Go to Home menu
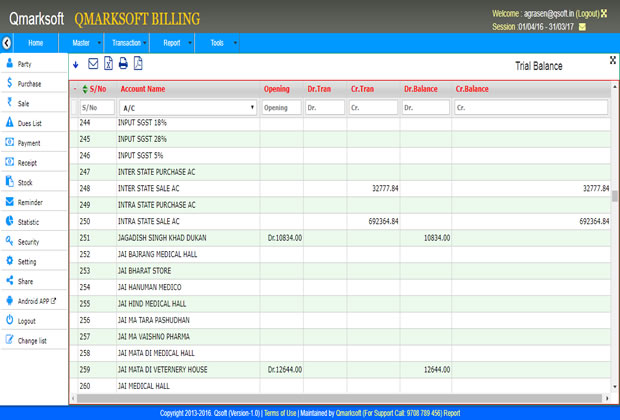This screenshot has height=420, width=620. coord(36,43)
